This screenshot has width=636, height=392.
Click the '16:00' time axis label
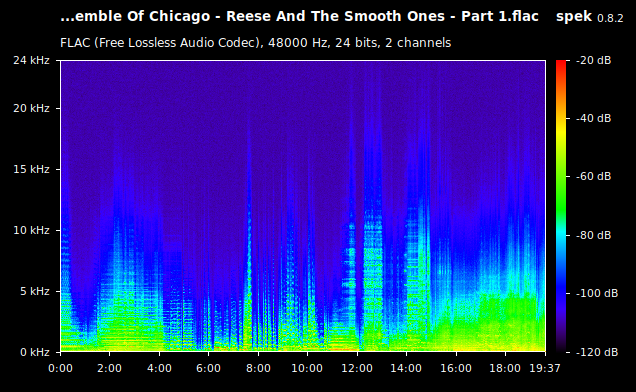(456, 368)
